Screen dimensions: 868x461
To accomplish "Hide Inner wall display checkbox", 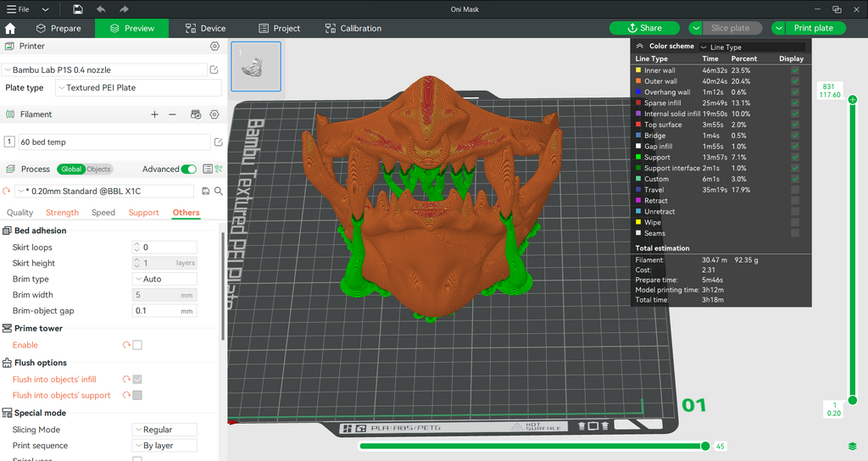I will coord(795,70).
